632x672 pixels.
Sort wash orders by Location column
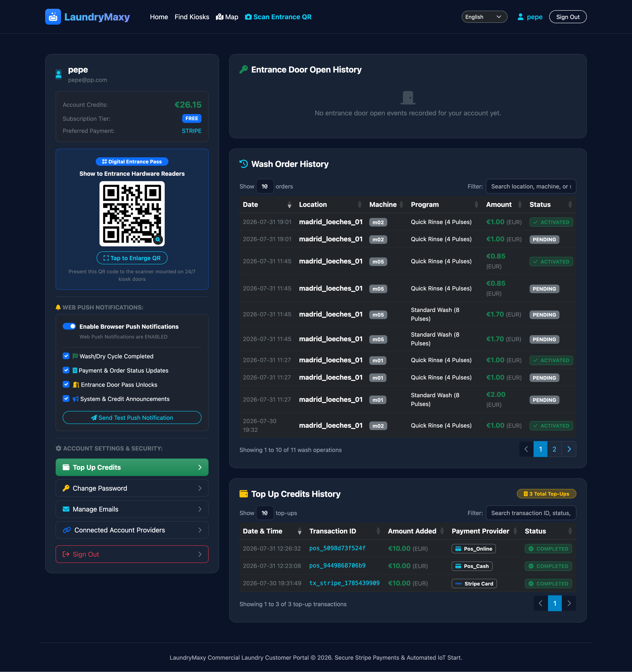point(330,205)
